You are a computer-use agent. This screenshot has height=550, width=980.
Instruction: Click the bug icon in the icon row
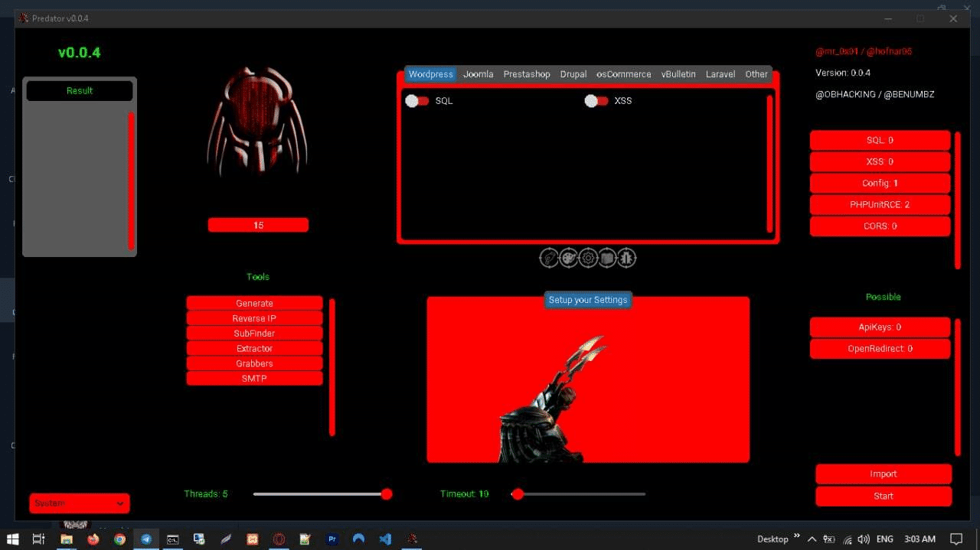point(627,258)
